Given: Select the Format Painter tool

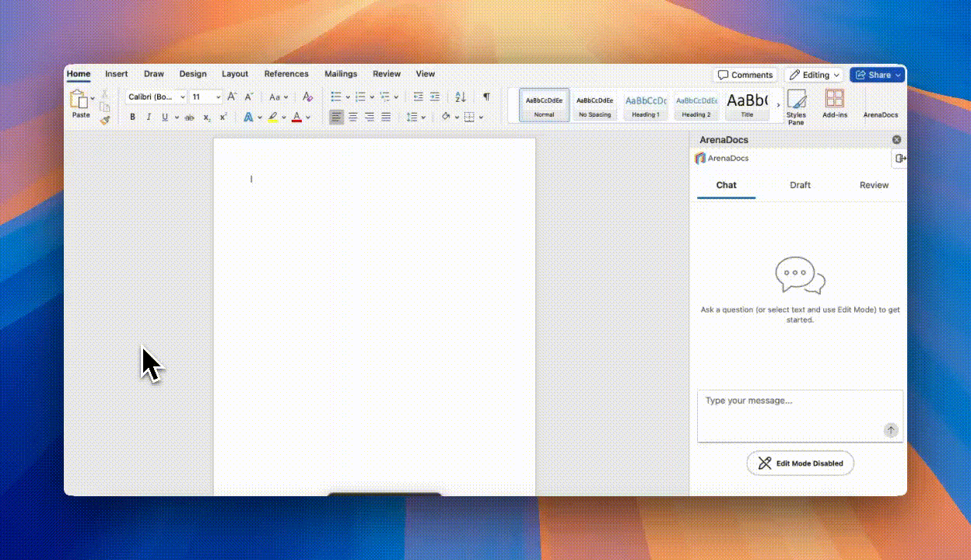Looking at the screenshot, I should pyautogui.click(x=104, y=119).
